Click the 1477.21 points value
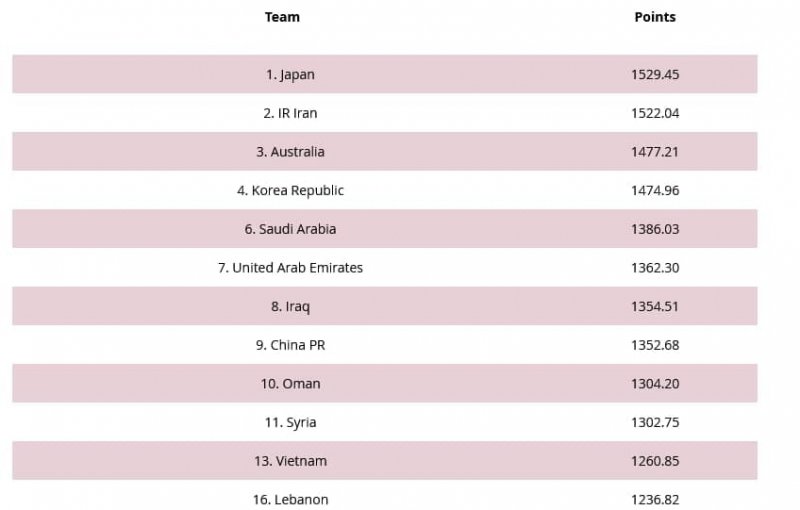 [655, 152]
